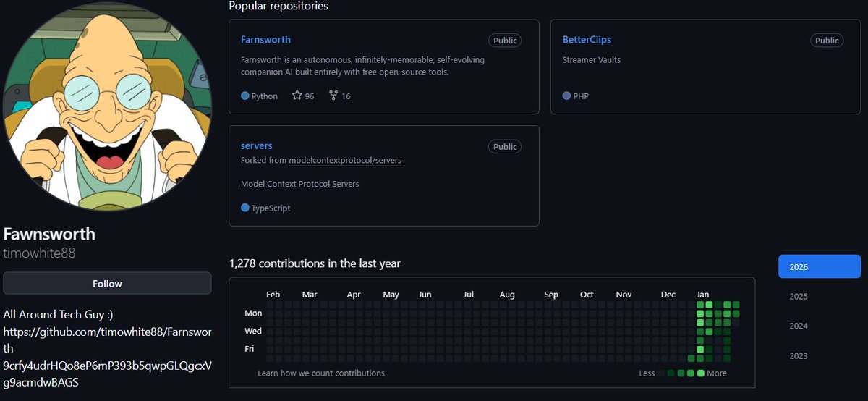Click the More label in graph legend
Viewport: 868px width, 401px height.
pyautogui.click(x=717, y=373)
